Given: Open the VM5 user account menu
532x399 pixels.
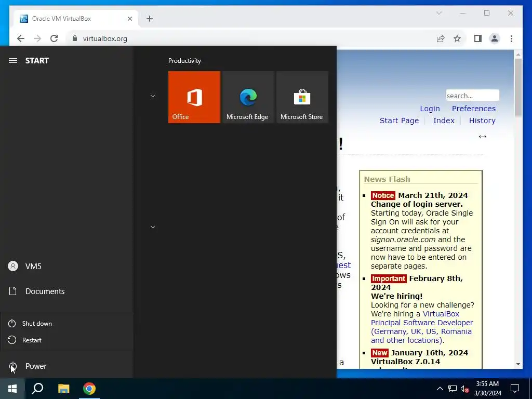Looking at the screenshot, I should point(66,267).
